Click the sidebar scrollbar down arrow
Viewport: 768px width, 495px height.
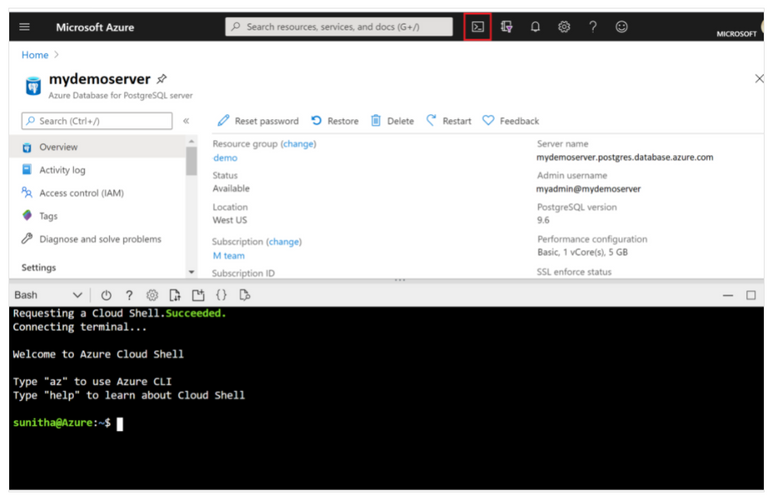pyautogui.click(x=192, y=272)
